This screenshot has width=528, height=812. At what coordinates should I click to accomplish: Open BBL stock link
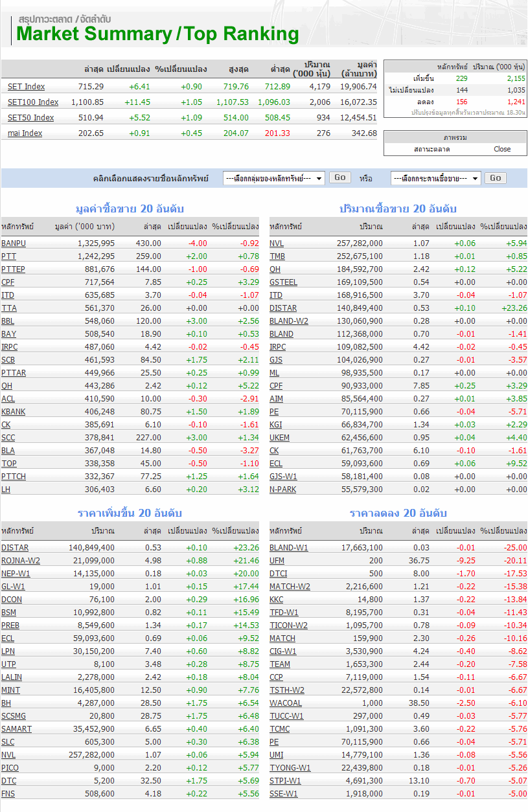(x=8, y=321)
